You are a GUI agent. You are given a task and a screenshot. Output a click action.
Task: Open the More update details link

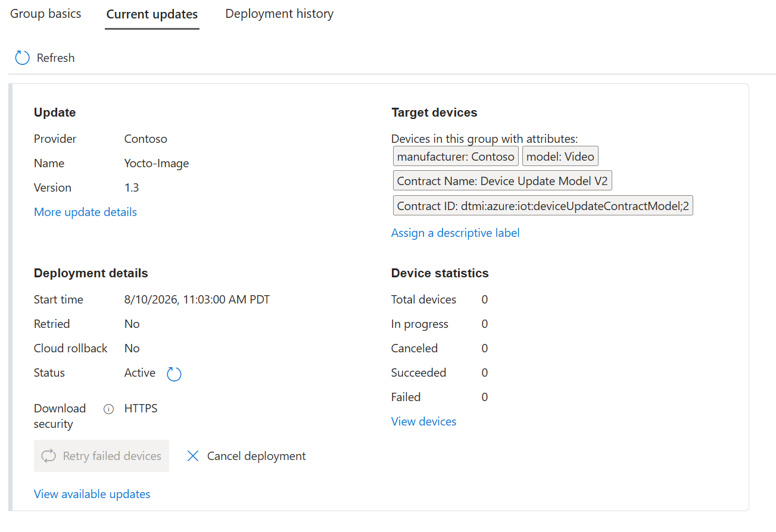coord(85,212)
